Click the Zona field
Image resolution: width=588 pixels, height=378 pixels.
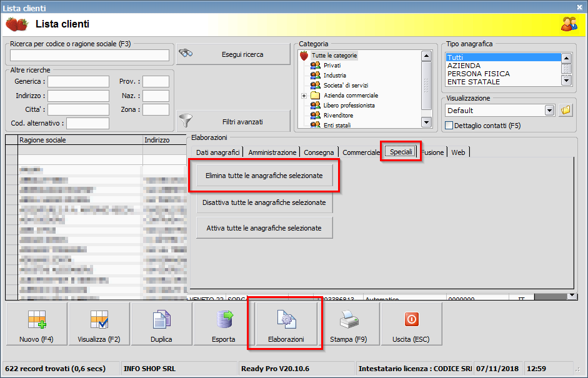pyautogui.click(x=156, y=109)
